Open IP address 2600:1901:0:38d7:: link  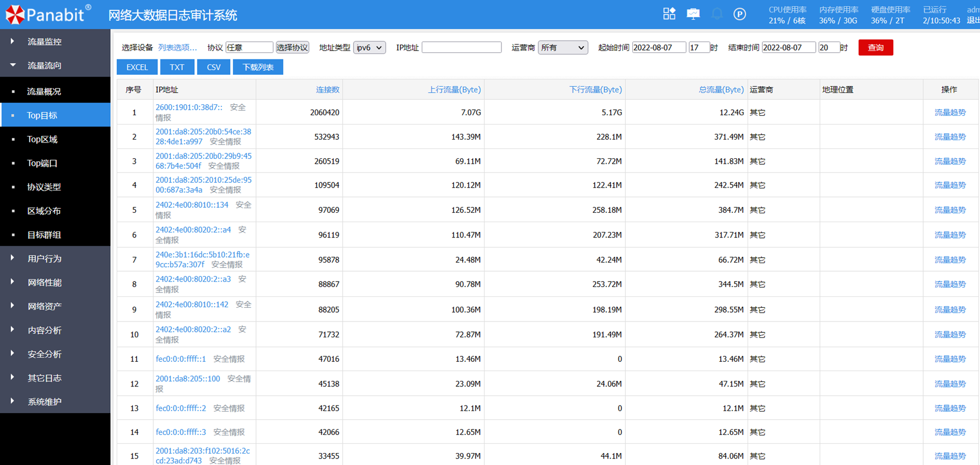(189, 107)
